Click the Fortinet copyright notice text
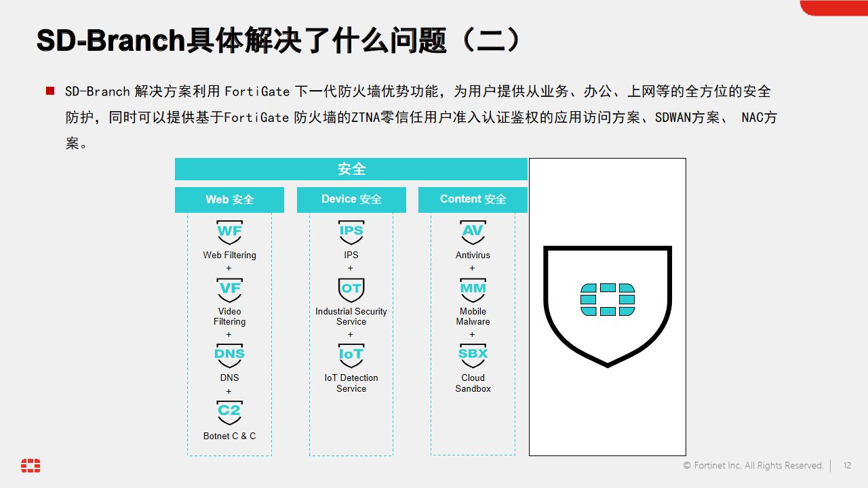 point(754,466)
